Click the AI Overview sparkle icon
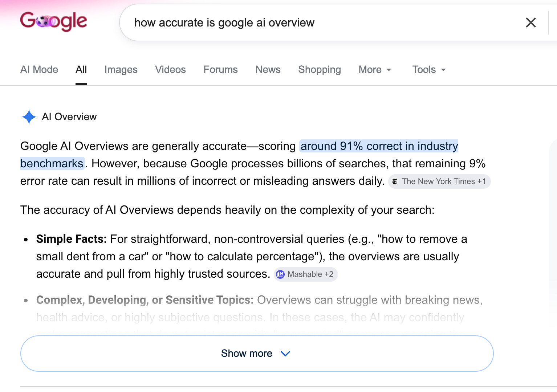The image size is (557, 392). click(x=29, y=117)
